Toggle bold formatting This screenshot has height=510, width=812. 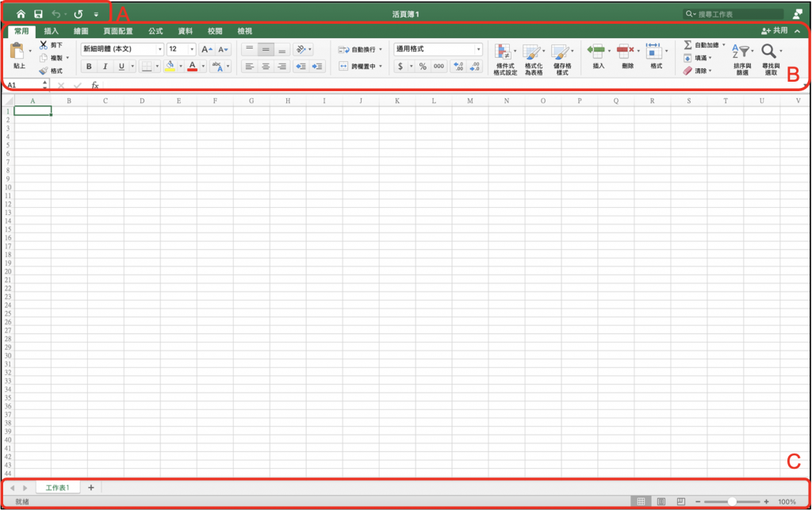[89, 67]
